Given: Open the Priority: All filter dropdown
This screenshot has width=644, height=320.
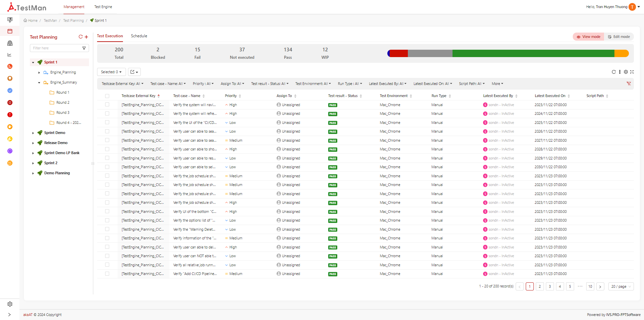Looking at the screenshot, I should [x=203, y=84].
